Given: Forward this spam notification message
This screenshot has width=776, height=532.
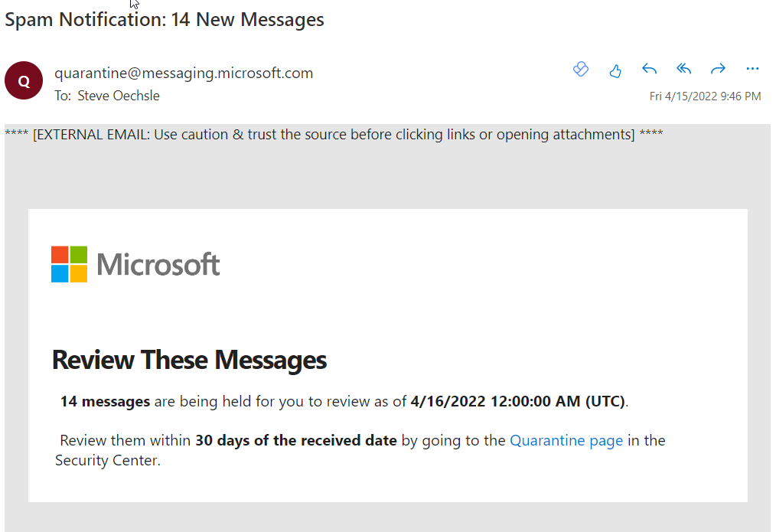Looking at the screenshot, I should point(718,69).
